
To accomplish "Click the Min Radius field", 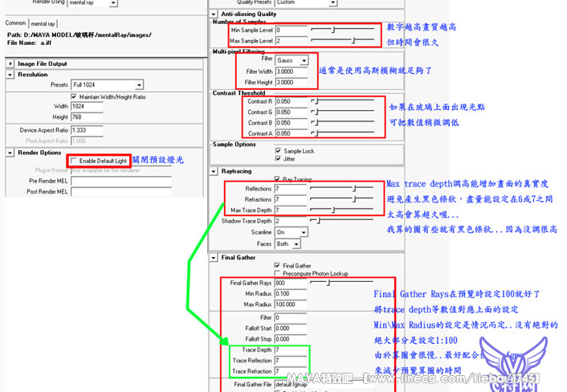I will pos(291,294).
